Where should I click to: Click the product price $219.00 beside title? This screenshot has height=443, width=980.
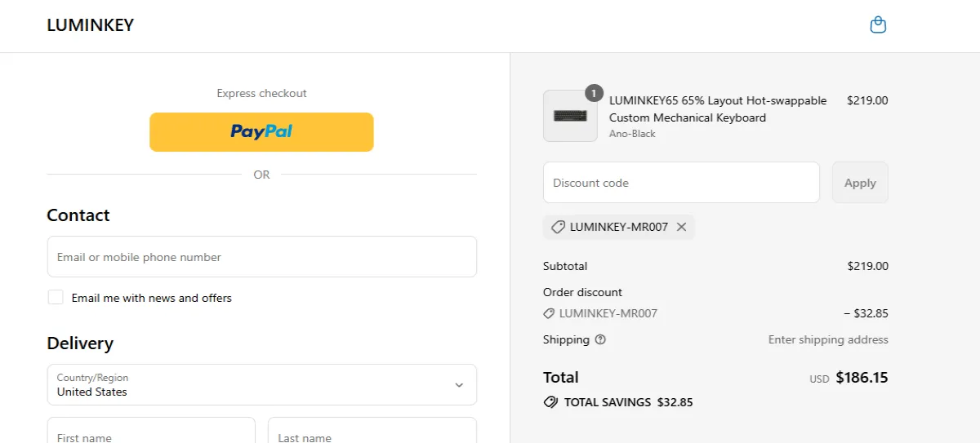pyautogui.click(x=867, y=101)
